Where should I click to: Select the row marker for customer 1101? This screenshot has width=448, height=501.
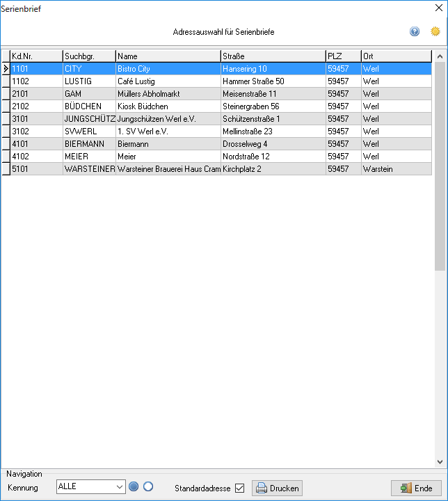coord(6,69)
